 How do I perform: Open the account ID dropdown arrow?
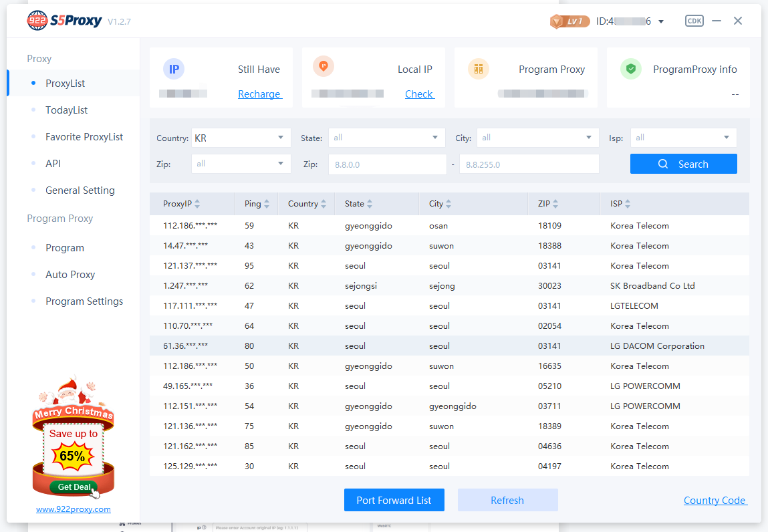661,21
